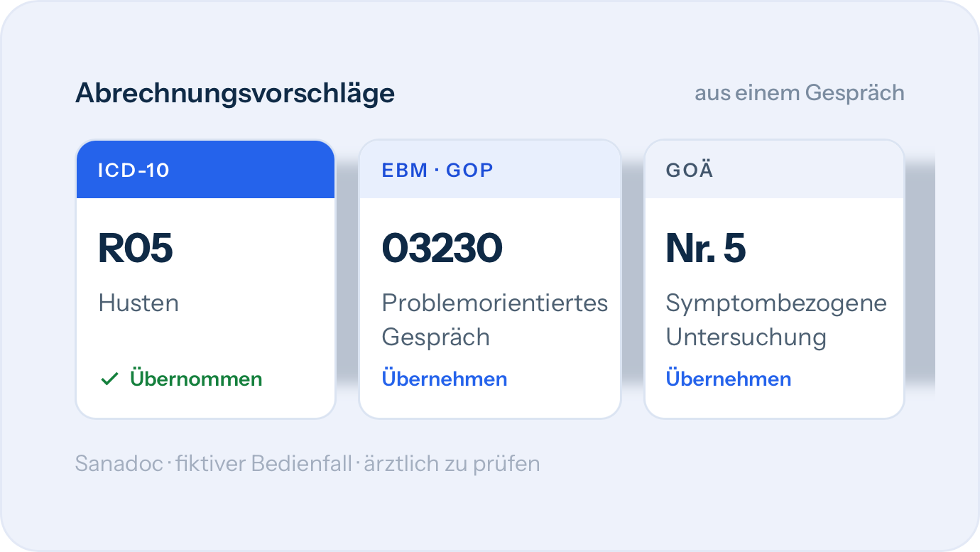Click the Husten diagnosis description
The image size is (980, 552).
[138, 303]
